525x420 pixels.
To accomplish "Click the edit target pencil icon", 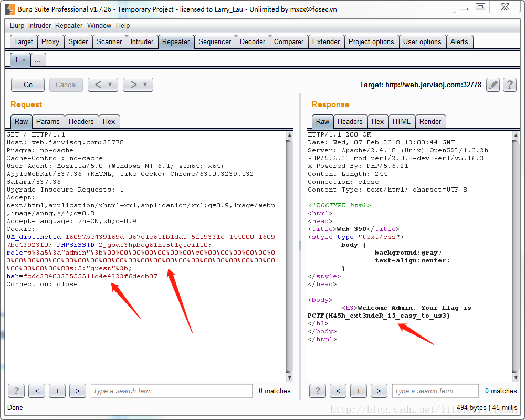I will (x=493, y=85).
